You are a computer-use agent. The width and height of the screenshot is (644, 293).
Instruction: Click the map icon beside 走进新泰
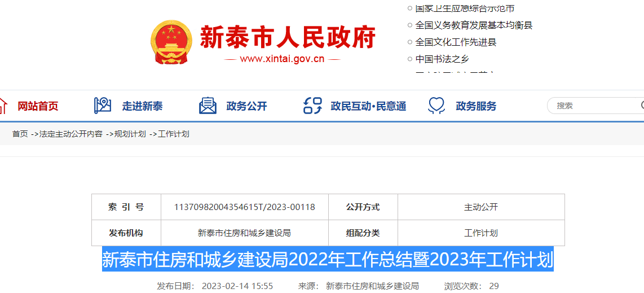tap(103, 106)
